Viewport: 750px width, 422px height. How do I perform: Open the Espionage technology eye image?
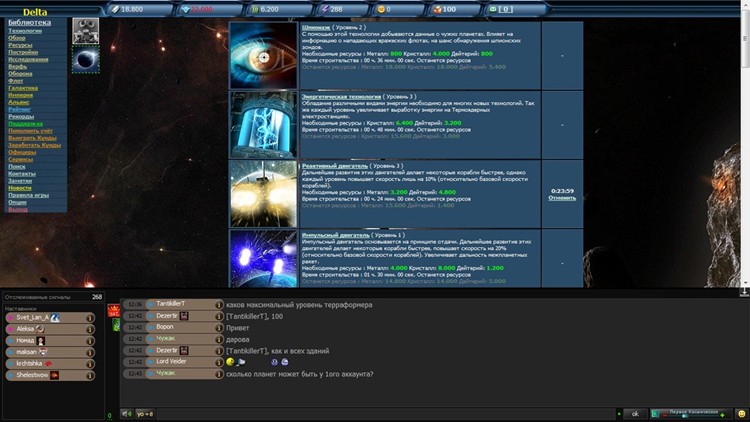pyautogui.click(x=263, y=55)
